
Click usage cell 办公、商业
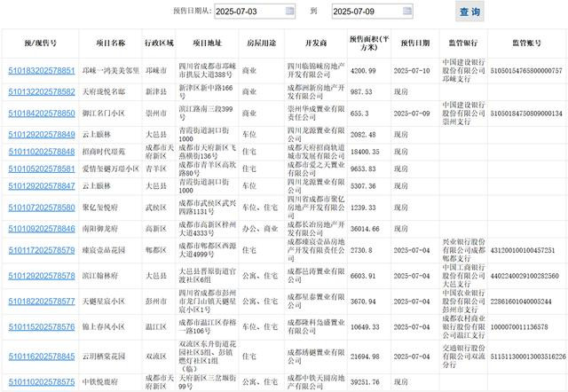click(x=260, y=229)
